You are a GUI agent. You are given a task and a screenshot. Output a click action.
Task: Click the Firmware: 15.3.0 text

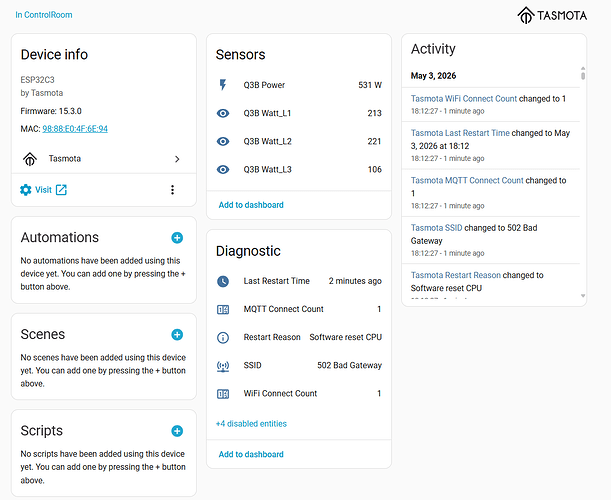pos(51,111)
